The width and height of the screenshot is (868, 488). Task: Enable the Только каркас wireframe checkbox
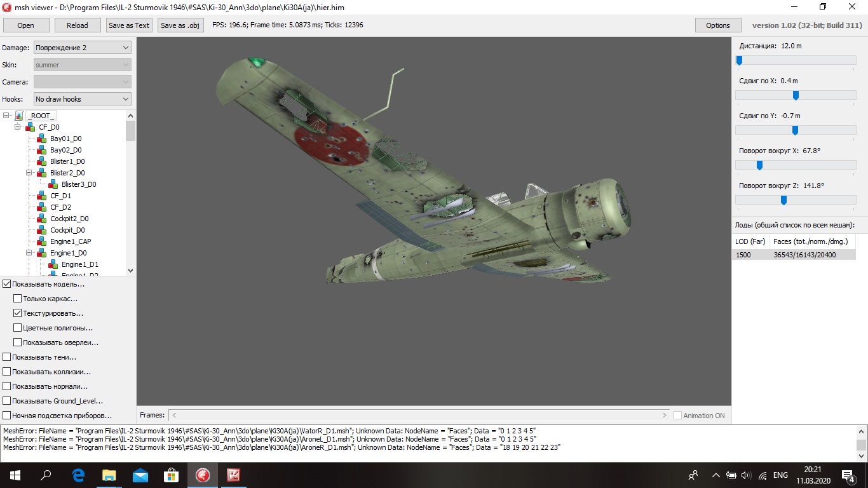[18, 299]
